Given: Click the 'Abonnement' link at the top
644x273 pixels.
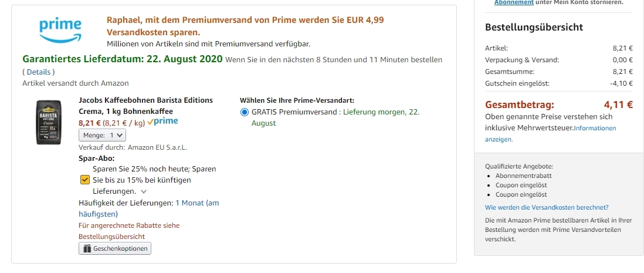Looking at the screenshot, I should pos(514,2).
